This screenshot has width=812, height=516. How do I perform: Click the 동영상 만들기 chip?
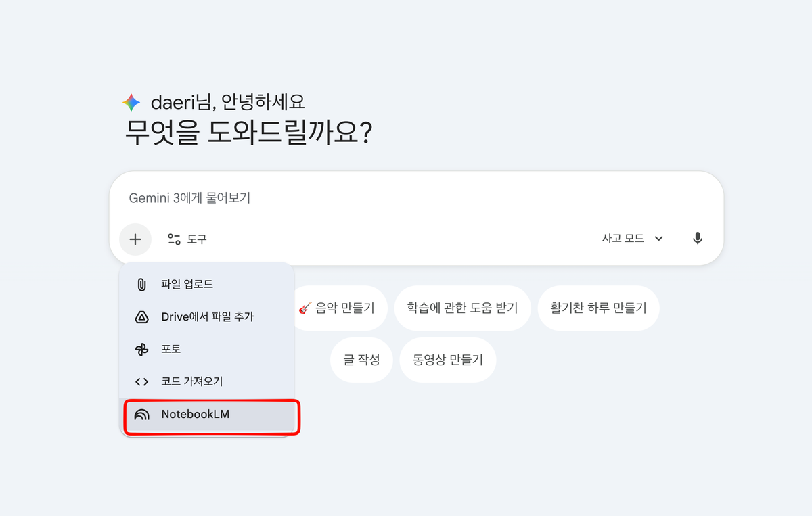(447, 360)
